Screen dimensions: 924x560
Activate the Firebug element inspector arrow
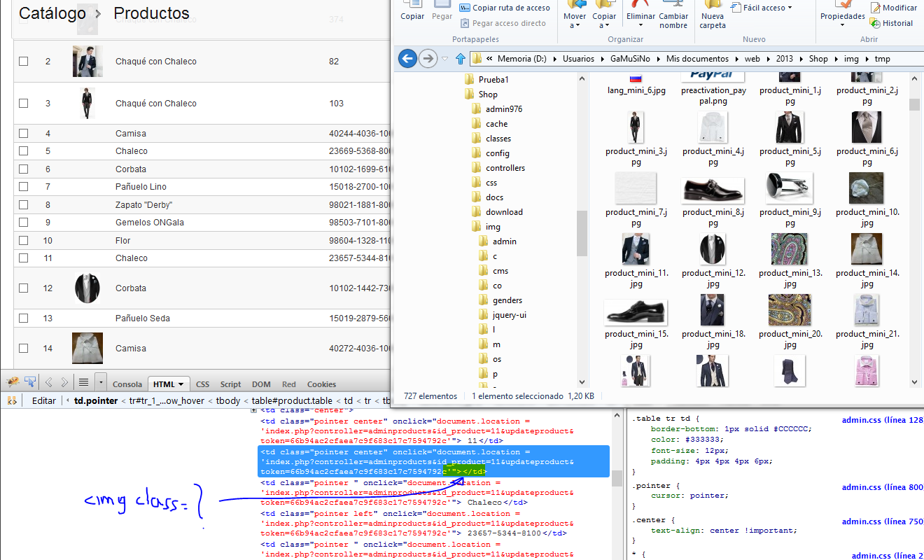pyautogui.click(x=30, y=382)
